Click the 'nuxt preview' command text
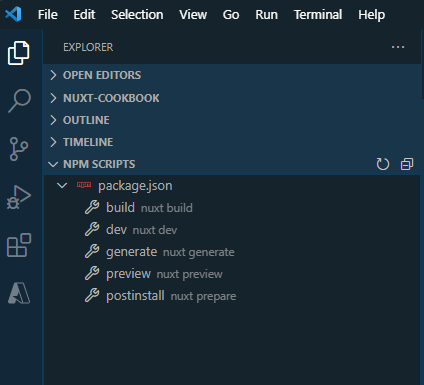The image size is (424, 385). (189, 274)
